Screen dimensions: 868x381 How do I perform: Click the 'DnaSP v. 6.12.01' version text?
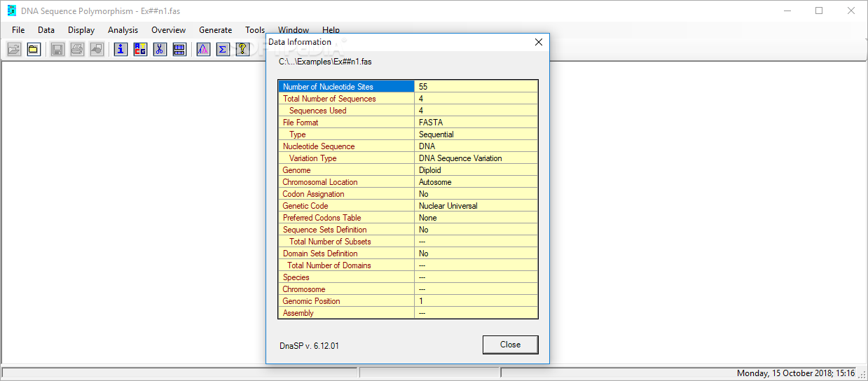309,345
